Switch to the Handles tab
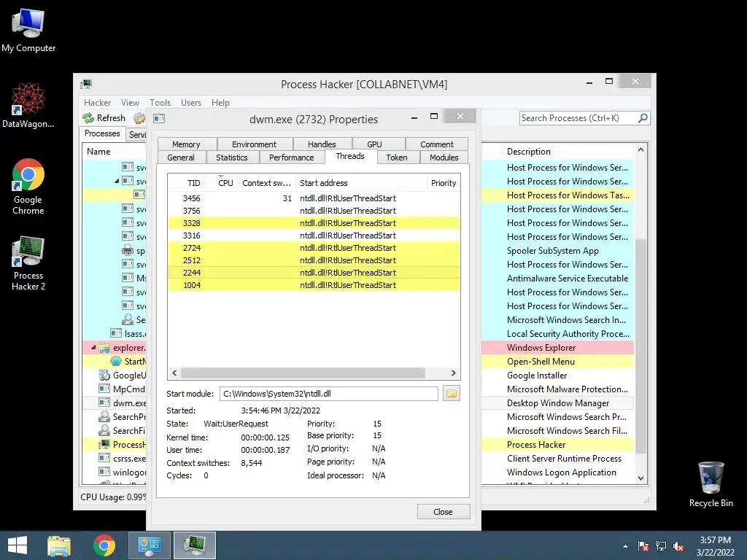747x560 pixels. (x=322, y=144)
